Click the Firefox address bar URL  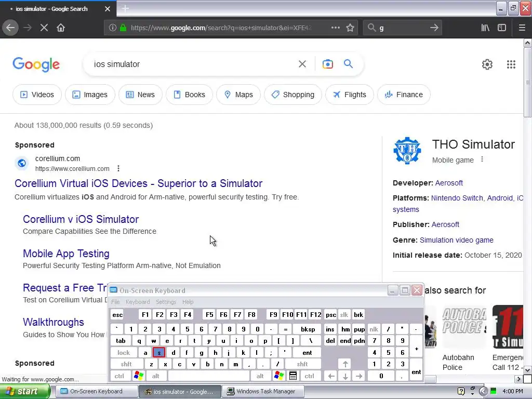tap(221, 28)
